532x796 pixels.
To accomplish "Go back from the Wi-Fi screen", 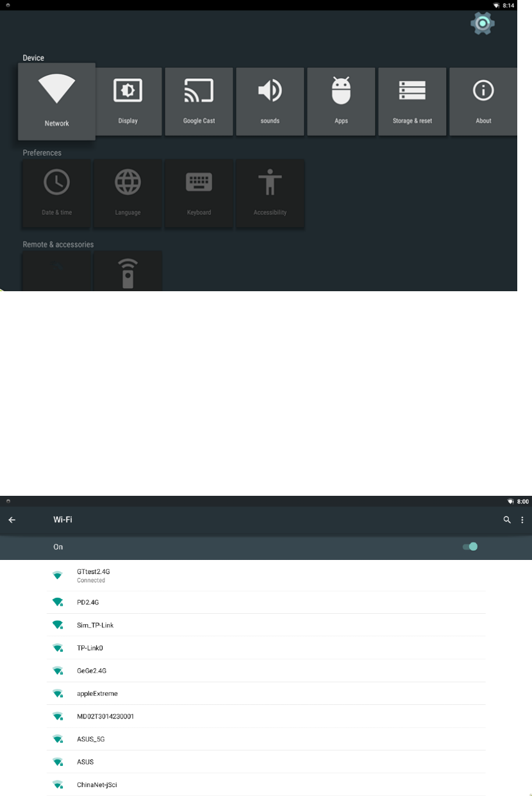I will [12, 520].
